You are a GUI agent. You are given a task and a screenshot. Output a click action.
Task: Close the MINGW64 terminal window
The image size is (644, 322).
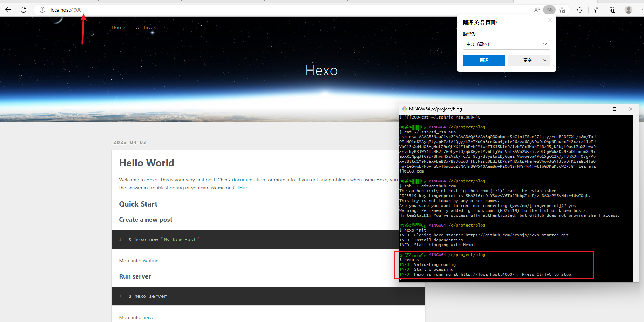coord(631,109)
